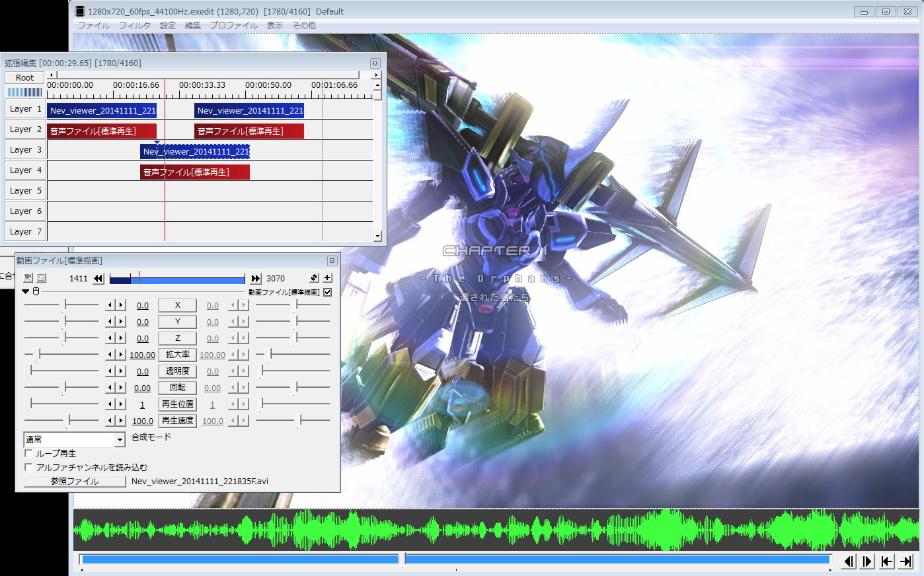Click the left 拡大率 value 100.00

click(142, 355)
